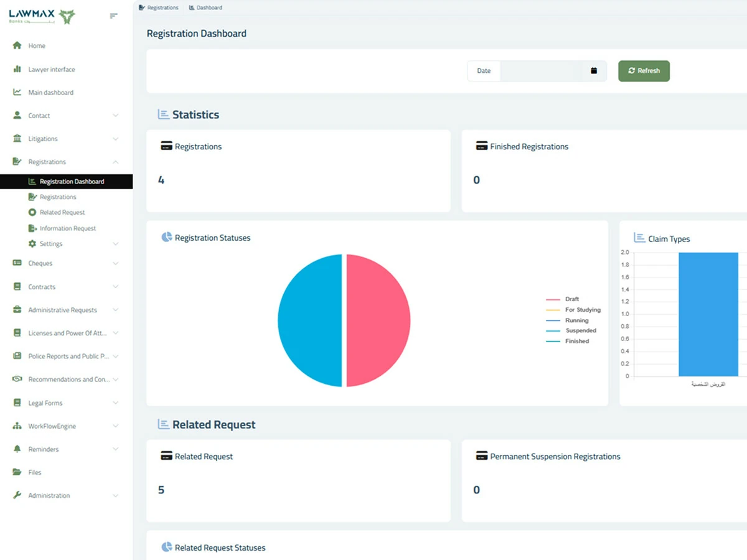Click the blue bar in Claim Types chart
The height and width of the screenshot is (560, 747).
coord(708,314)
